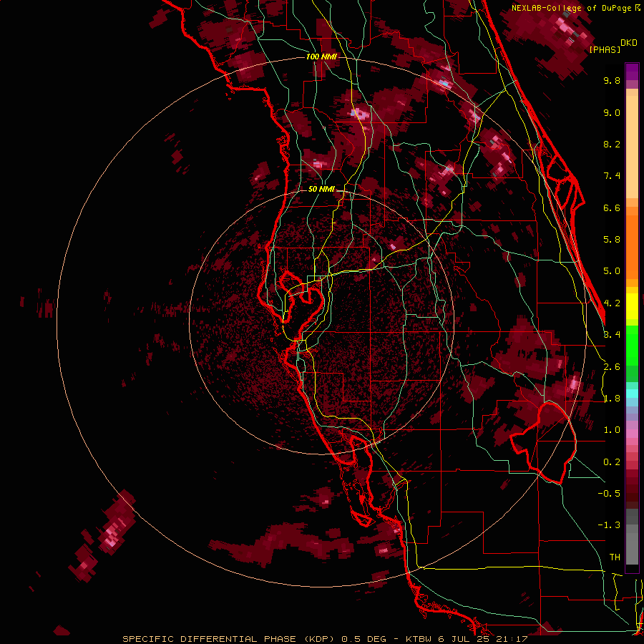Image resolution: width=644 pixels, height=644 pixels.
Task: Pick the gray segment of the color bar
Action: tap(632, 537)
